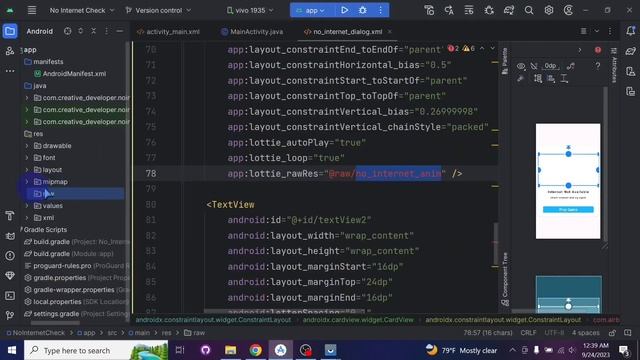The height and width of the screenshot is (360, 640).
Task: Close the no_internet_dialog.xml tab
Action: tap(389, 31)
